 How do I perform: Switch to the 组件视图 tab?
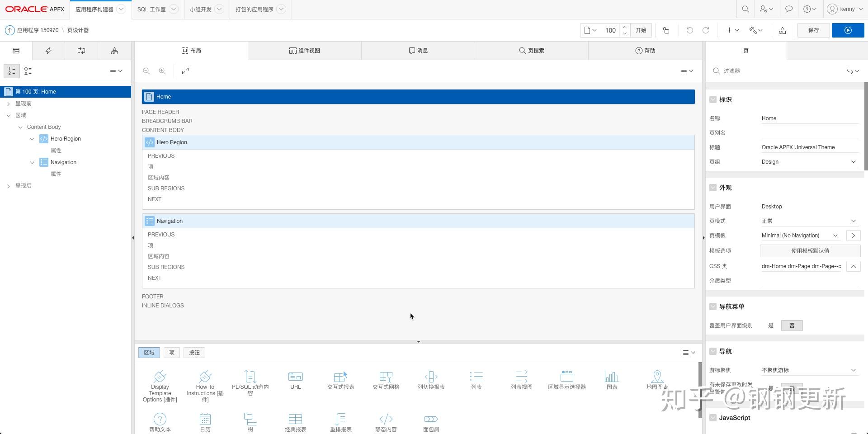click(x=304, y=50)
